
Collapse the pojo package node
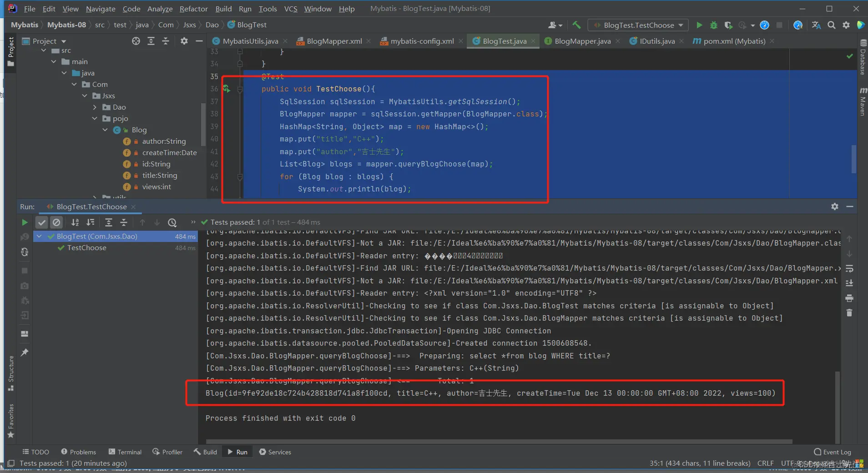pyautogui.click(x=95, y=119)
